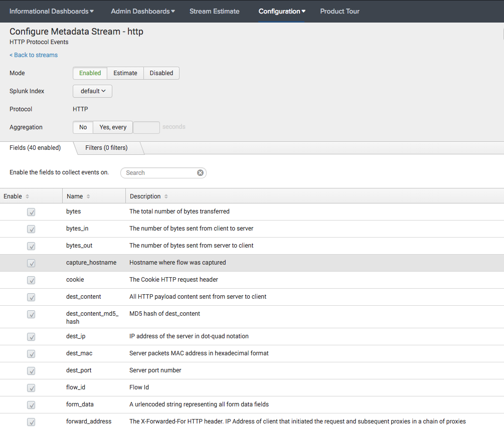Open the Splunk Index default dropdown

pos(92,91)
